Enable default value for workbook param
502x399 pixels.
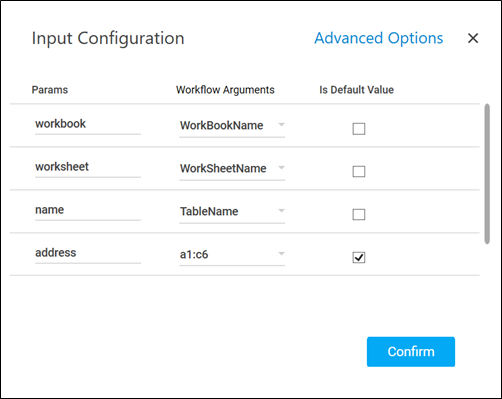point(359,129)
